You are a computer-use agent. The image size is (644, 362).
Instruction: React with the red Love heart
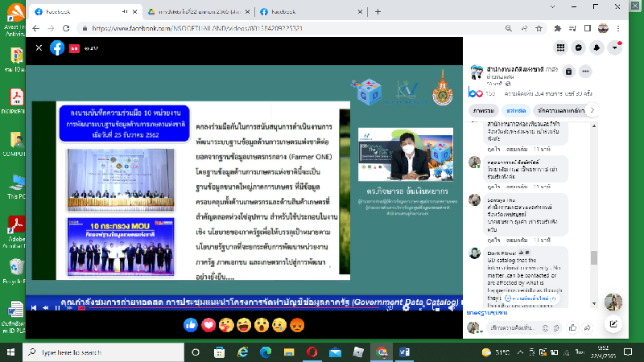(x=208, y=324)
